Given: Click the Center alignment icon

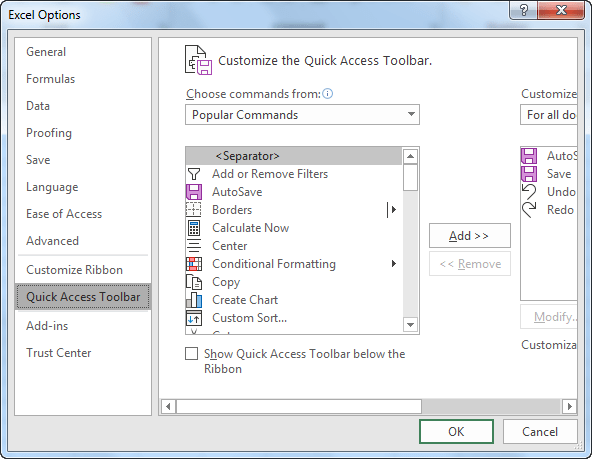Looking at the screenshot, I should click(x=194, y=246).
